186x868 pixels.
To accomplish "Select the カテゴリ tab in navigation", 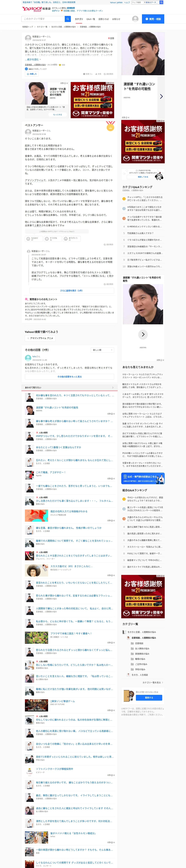I will click(x=79, y=19).
